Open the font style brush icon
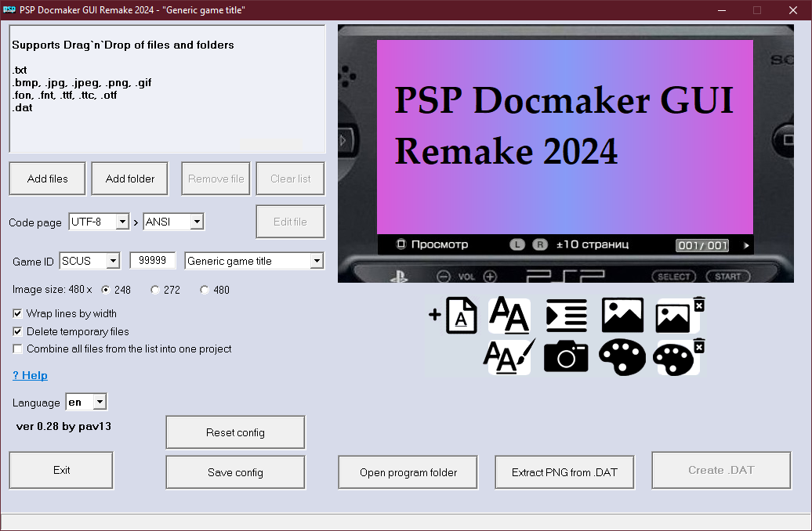The height and width of the screenshot is (531, 812). point(509,358)
